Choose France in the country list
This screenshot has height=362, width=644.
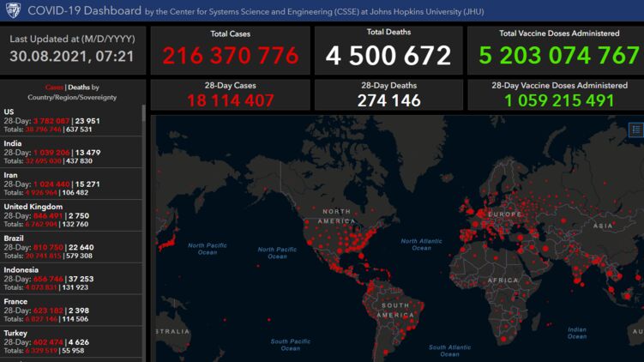coord(70,312)
